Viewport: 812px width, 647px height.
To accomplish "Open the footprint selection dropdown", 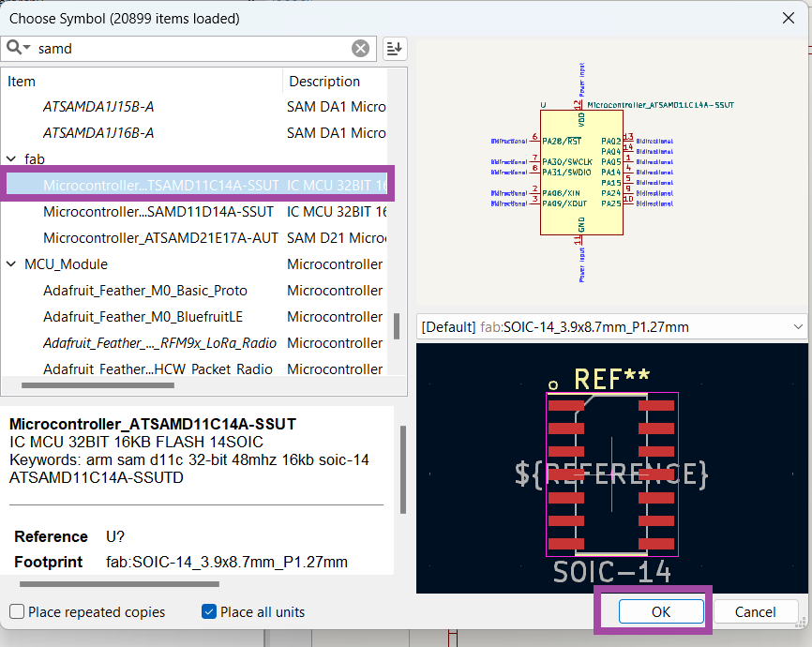I will pyautogui.click(x=798, y=327).
